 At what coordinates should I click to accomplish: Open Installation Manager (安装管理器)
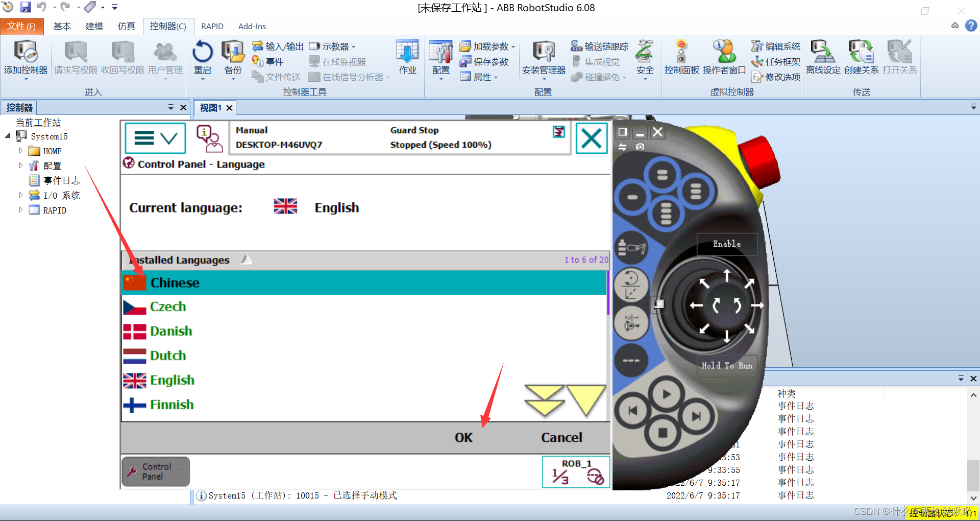coord(544,58)
